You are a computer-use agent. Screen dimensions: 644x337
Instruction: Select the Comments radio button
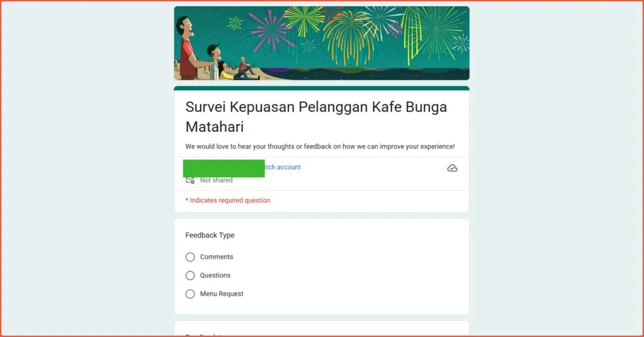190,257
